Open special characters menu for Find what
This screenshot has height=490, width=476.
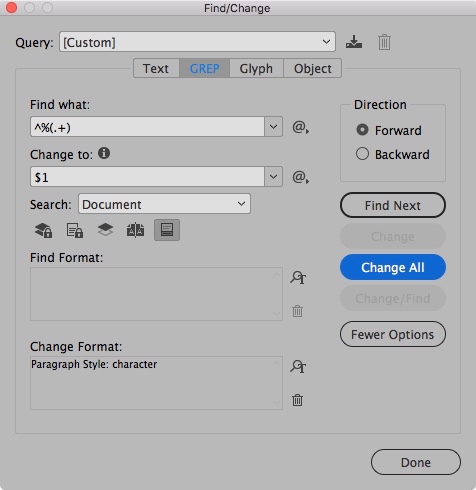pyautogui.click(x=300, y=127)
